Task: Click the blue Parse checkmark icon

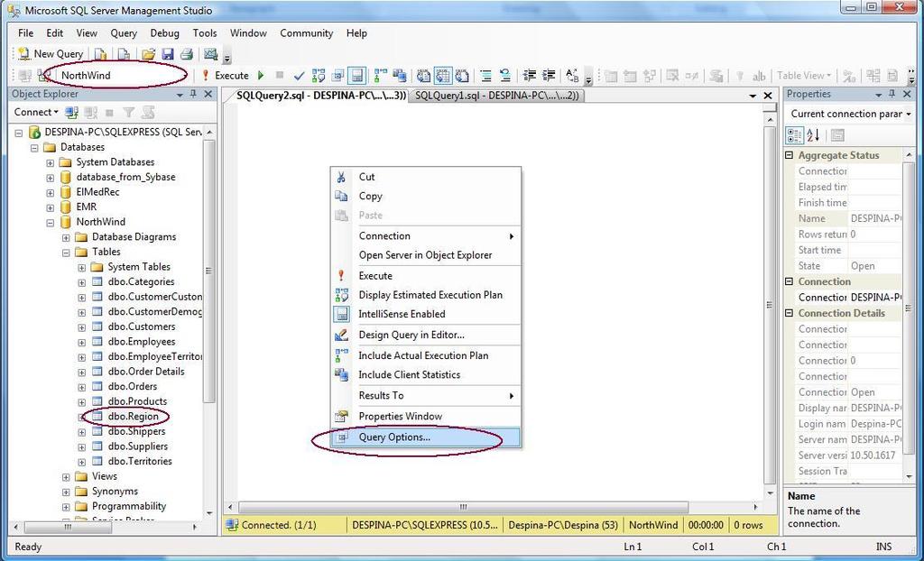Action: 300,76
